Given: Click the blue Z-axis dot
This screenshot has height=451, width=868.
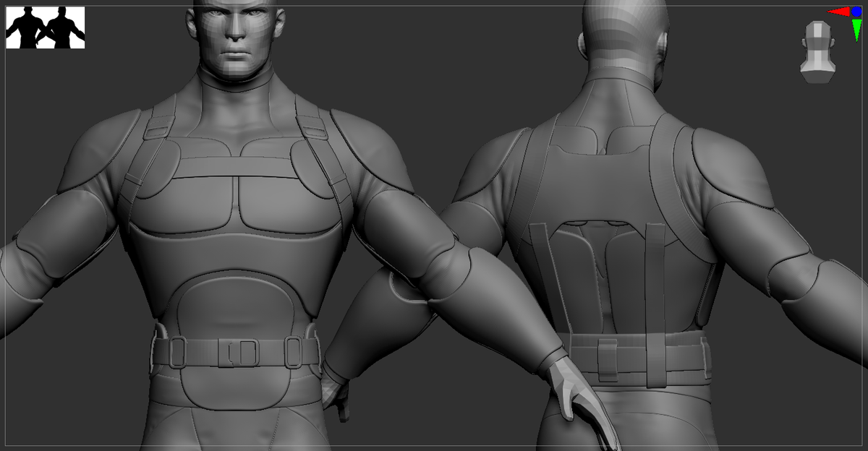Looking at the screenshot, I should 856,12.
